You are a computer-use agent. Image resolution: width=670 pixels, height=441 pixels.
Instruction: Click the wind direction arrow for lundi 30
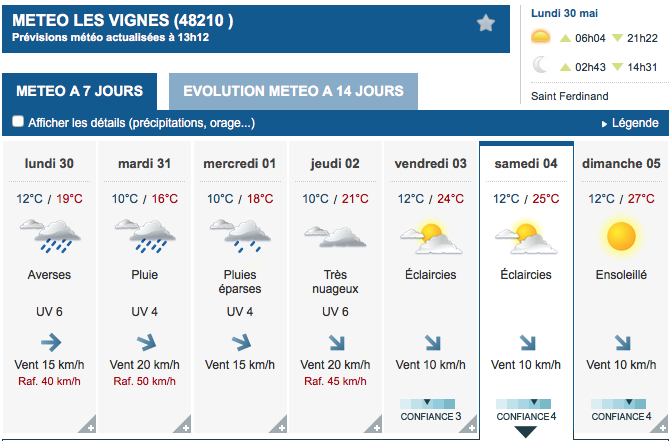click(51, 342)
